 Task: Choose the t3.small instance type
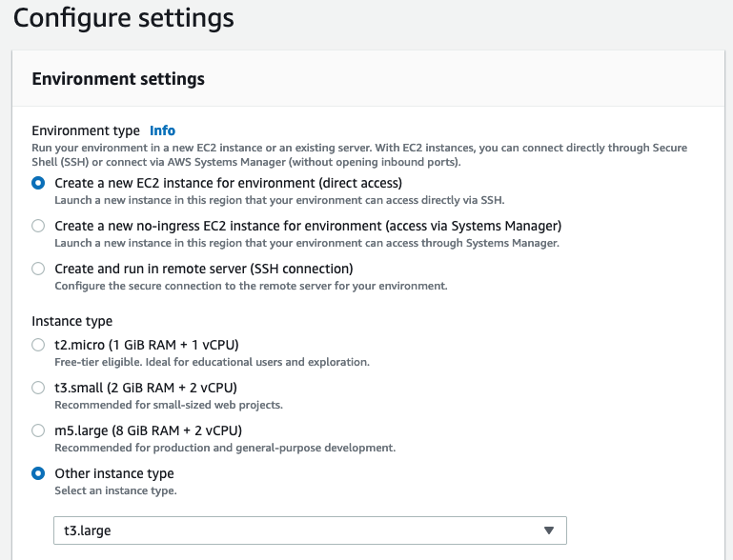38,388
